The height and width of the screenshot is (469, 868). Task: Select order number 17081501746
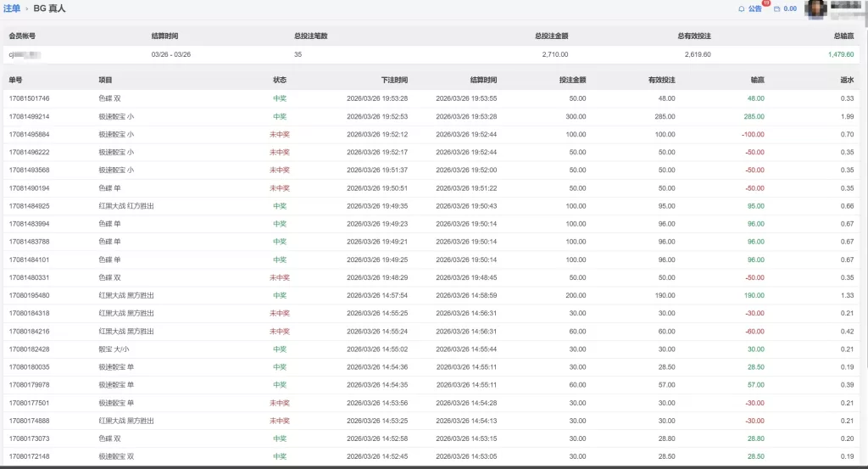pyautogui.click(x=30, y=98)
